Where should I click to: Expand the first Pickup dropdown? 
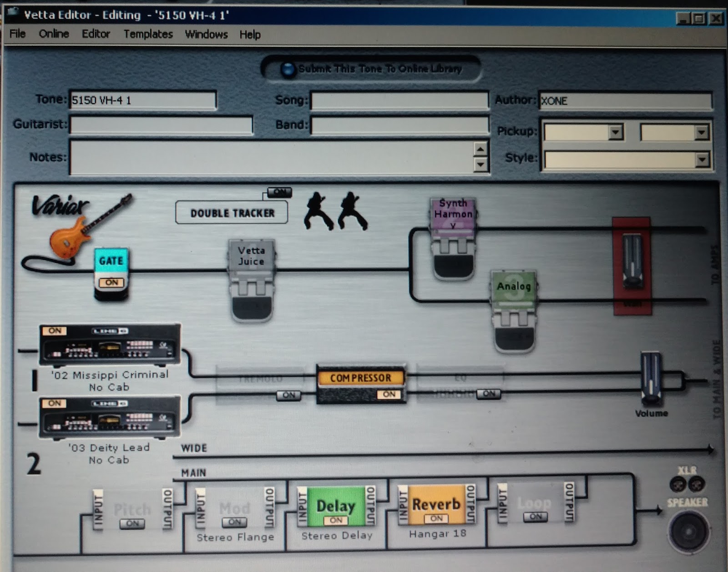616,132
